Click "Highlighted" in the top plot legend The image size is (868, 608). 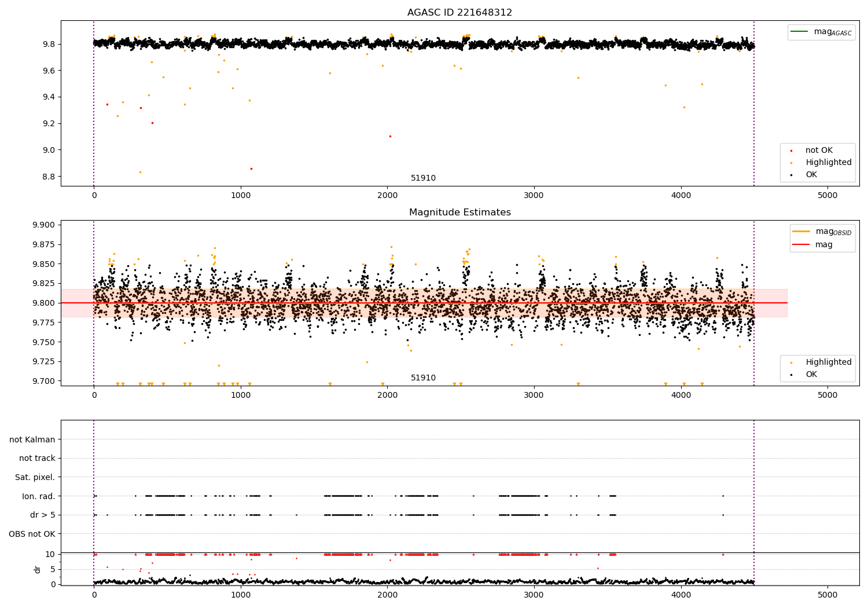click(829, 163)
